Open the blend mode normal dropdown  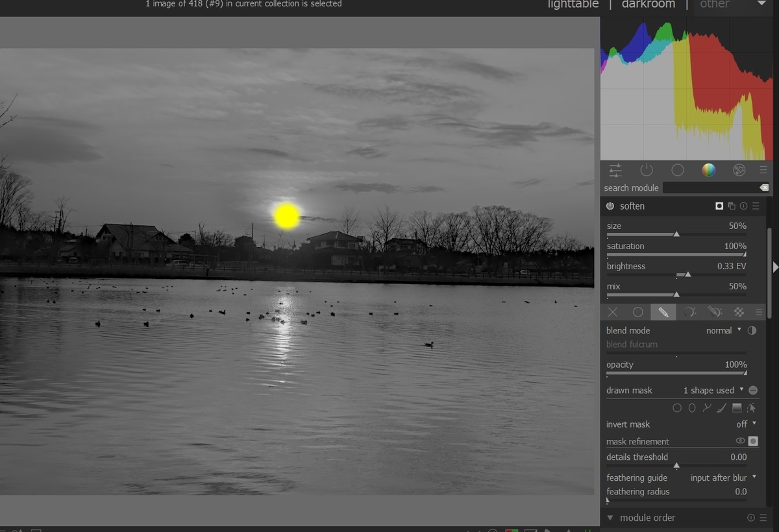click(723, 330)
